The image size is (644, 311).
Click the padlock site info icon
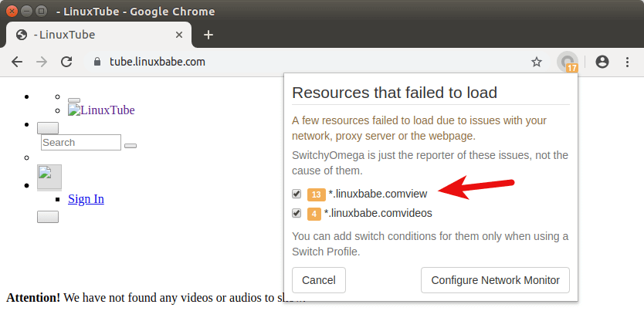click(x=97, y=62)
